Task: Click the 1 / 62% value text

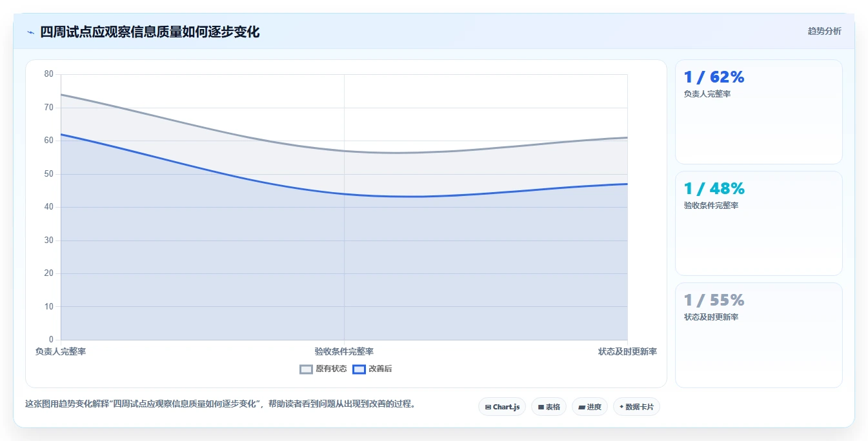Action: (714, 77)
